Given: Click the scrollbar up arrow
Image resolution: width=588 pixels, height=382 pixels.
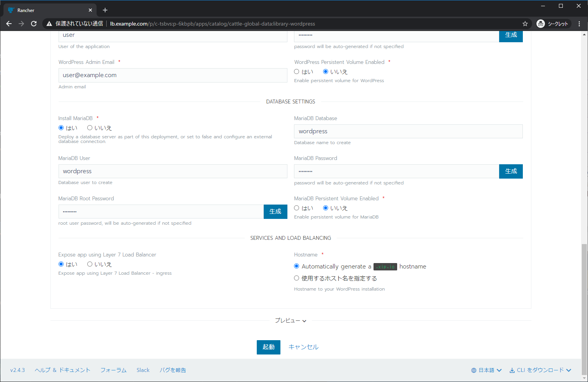Looking at the screenshot, I should pos(584,34).
